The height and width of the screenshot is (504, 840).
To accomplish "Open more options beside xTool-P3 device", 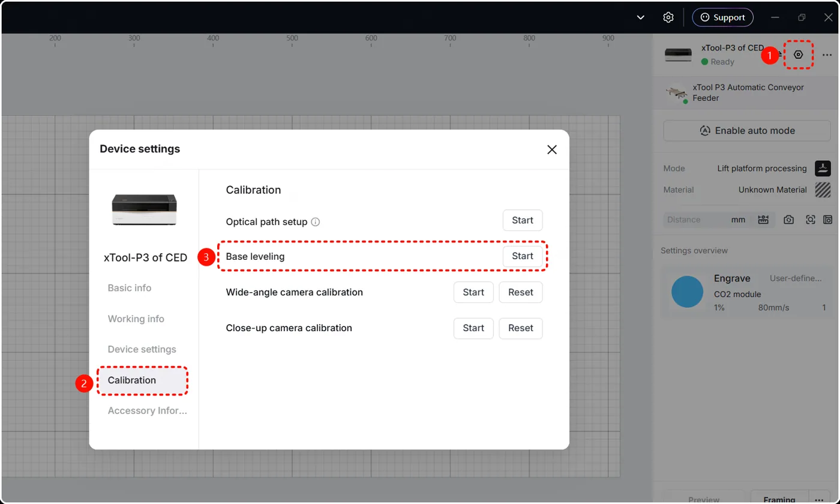I will pos(827,55).
